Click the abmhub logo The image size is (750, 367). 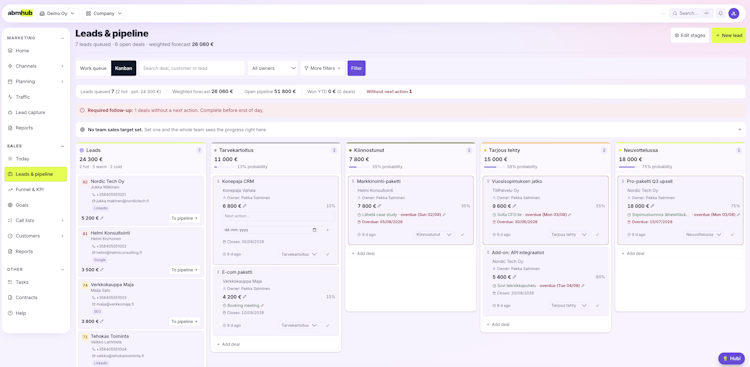20,13
